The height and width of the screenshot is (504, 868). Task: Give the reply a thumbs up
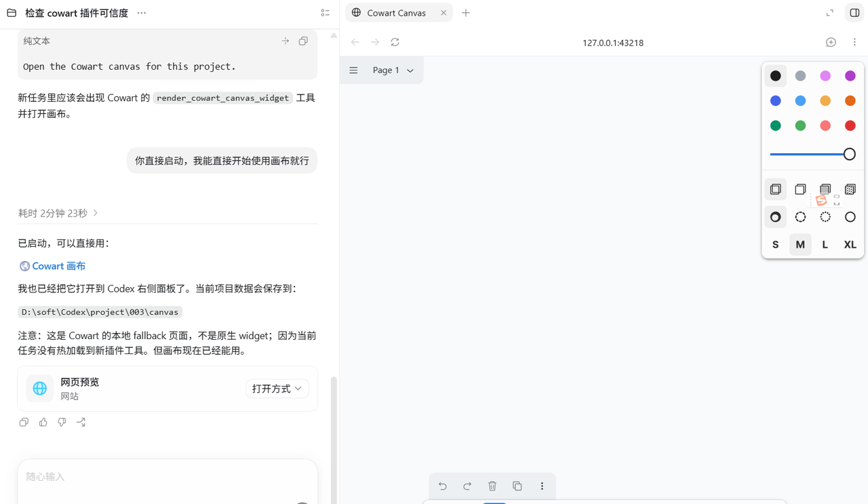[43, 422]
